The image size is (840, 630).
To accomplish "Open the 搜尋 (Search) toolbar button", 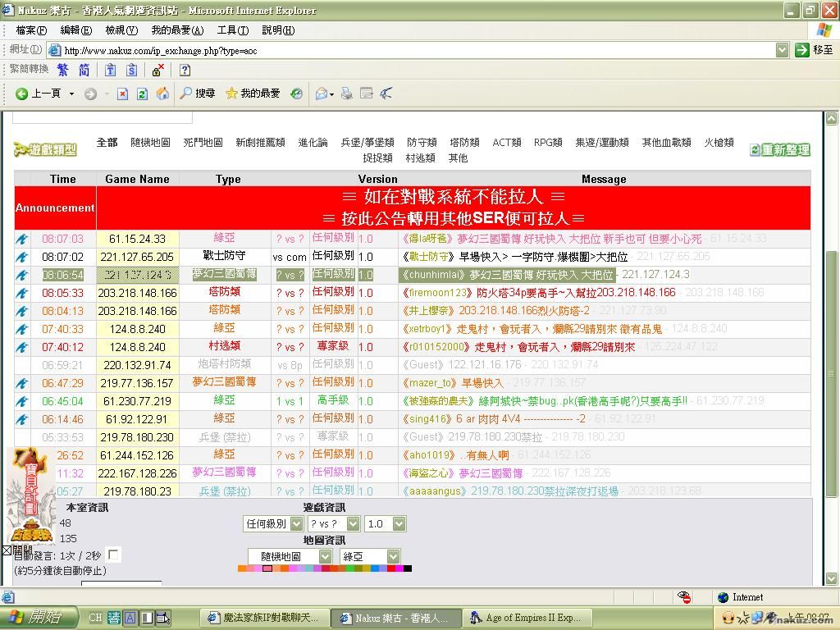I will [x=198, y=94].
